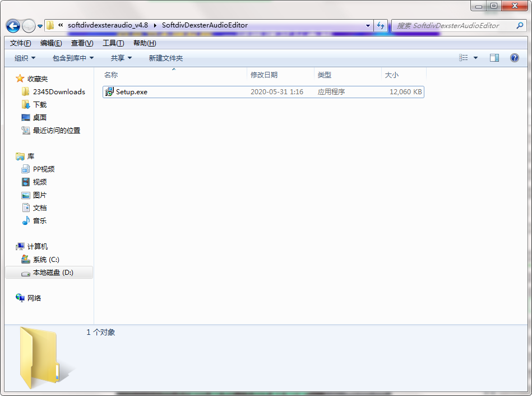
Task: Click the 图片 pictures icon
Action: tap(26, 195)
